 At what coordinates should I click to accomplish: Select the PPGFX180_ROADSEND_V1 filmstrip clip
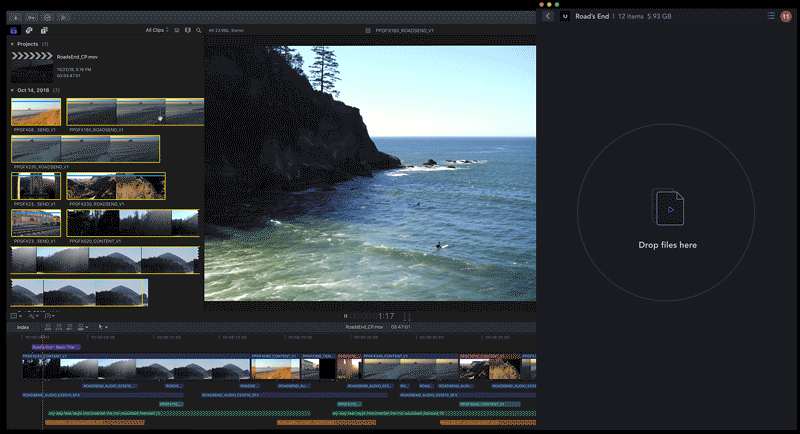click(135, 112)
